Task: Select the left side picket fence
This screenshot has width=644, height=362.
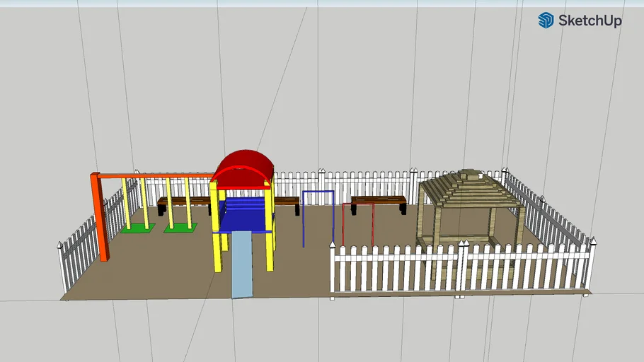Action: click(x=81, y=244)
